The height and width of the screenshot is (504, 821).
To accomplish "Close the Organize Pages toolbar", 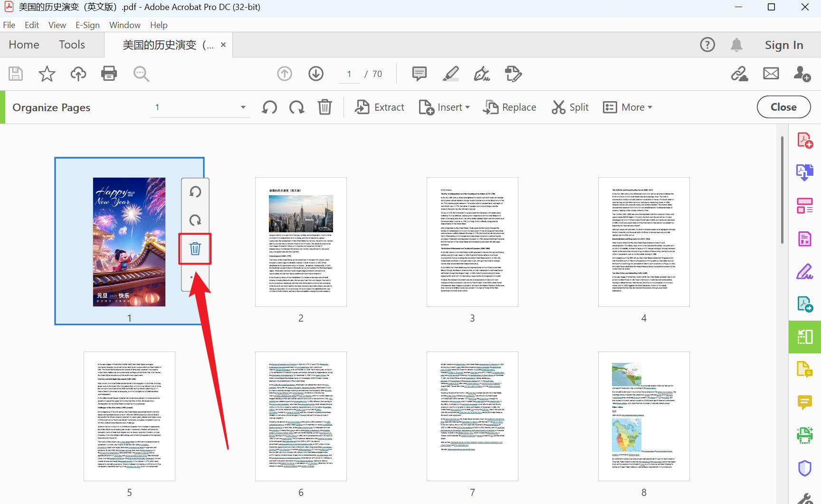I will (783, 107).
